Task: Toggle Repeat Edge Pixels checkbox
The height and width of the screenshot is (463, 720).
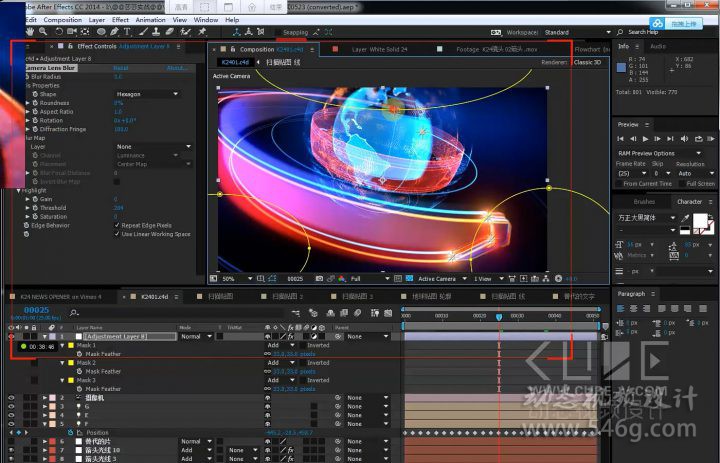Action: tap(117, 225)
